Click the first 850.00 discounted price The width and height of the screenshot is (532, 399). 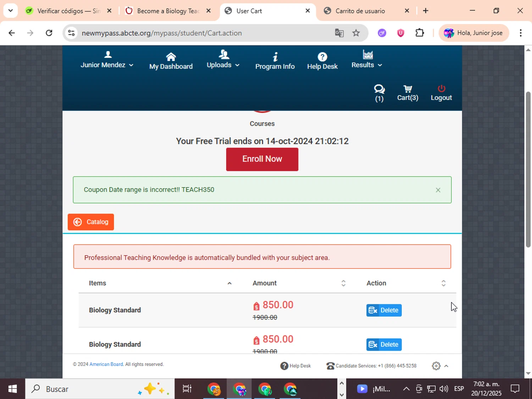(278, 305)
